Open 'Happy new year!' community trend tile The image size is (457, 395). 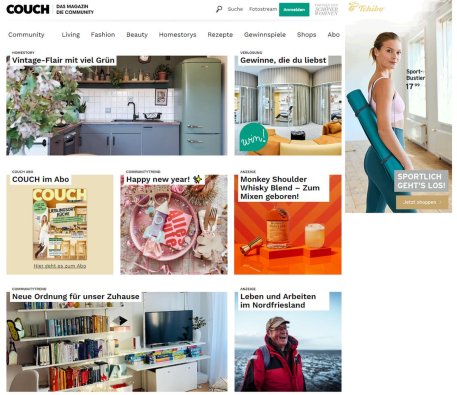coord(174,224)
